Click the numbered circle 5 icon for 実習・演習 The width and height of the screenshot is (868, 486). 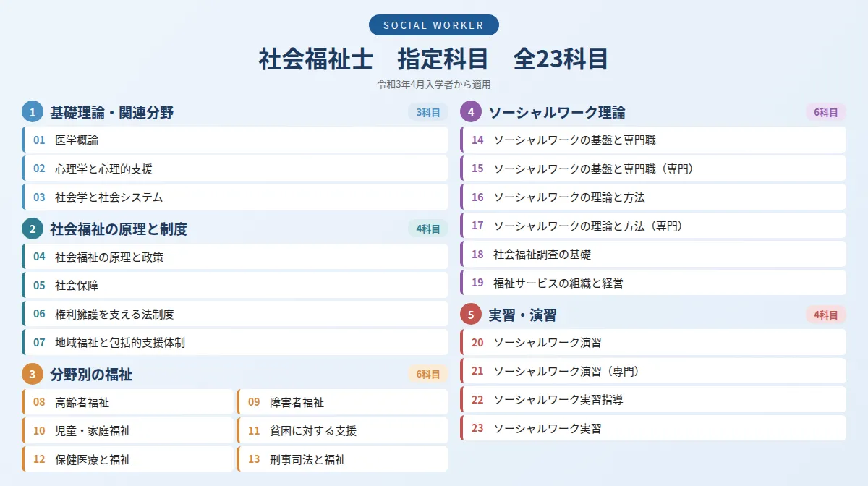click(x=471, y=315)
